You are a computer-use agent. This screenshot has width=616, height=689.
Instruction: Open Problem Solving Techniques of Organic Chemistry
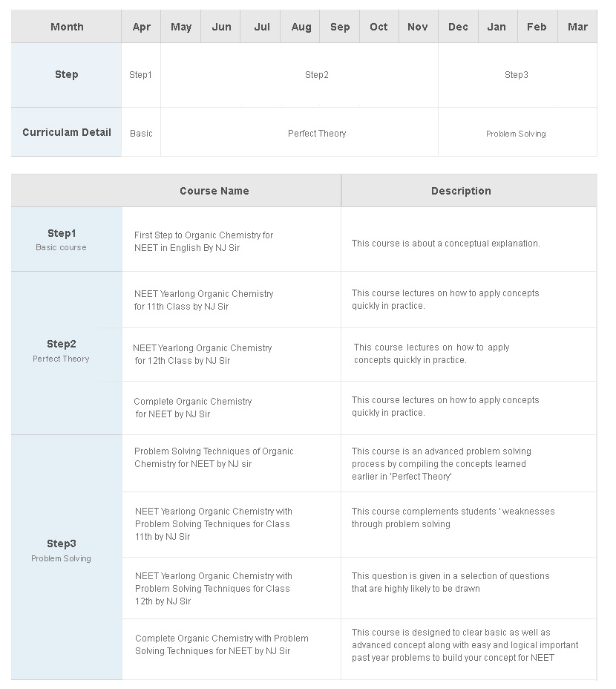click(x=214, y=457)
